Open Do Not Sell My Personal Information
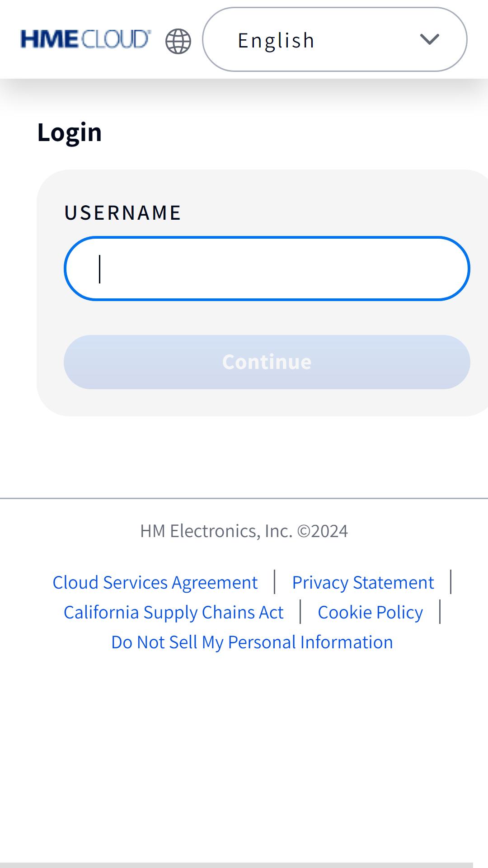Viewport: 488px width, 868px height. pos(252,642)
